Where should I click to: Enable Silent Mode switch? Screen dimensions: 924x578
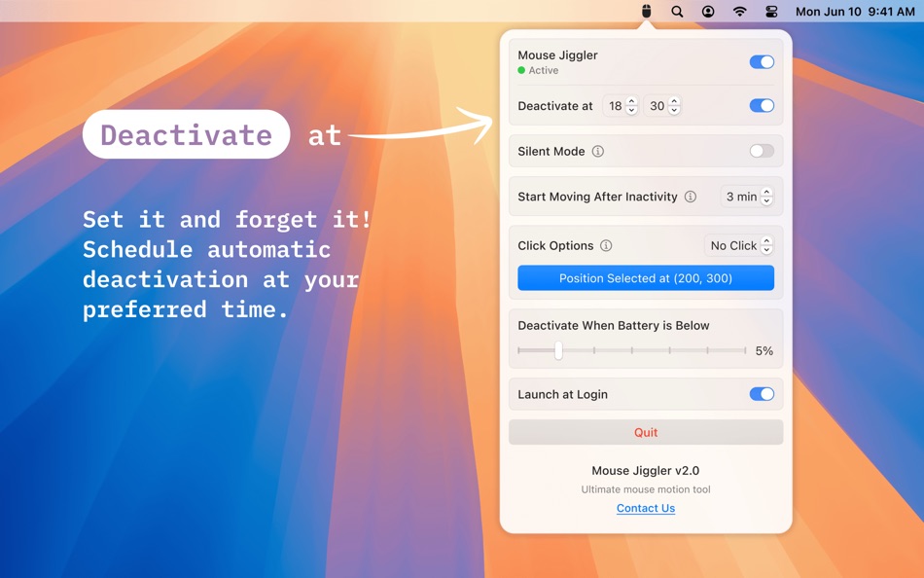pos(762,151)
